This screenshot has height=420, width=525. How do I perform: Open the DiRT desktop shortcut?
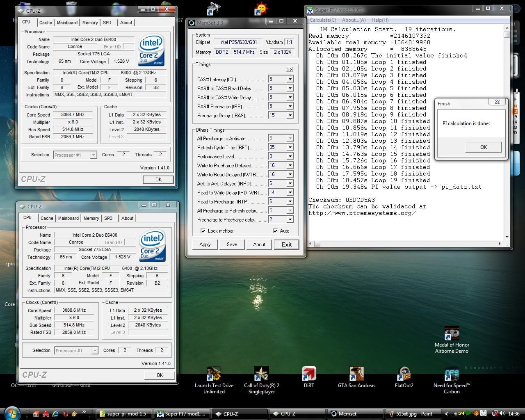pyautogui.click(x=309, y=377)
